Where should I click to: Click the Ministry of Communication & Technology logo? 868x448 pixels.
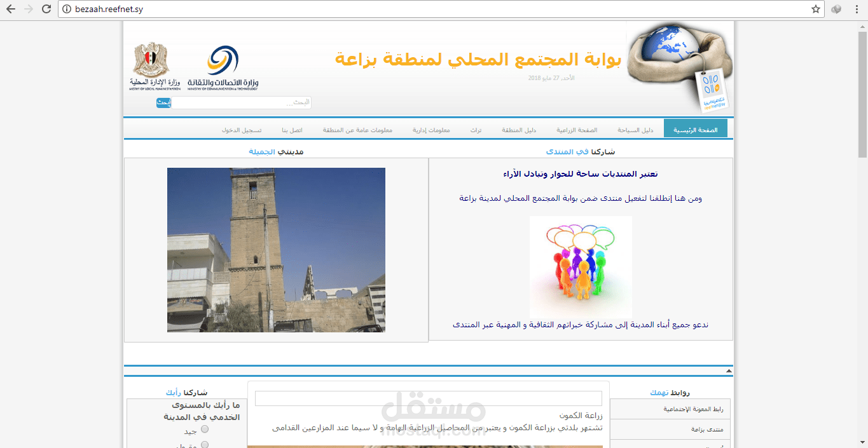click(223, 68)
